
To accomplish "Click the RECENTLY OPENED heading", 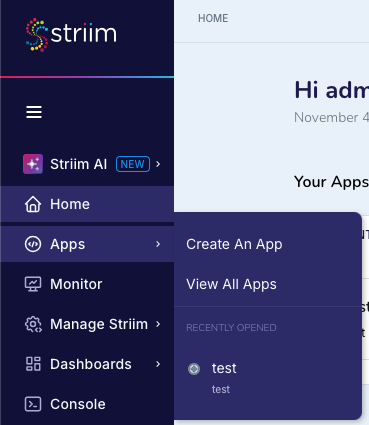I will coord(231,328).
